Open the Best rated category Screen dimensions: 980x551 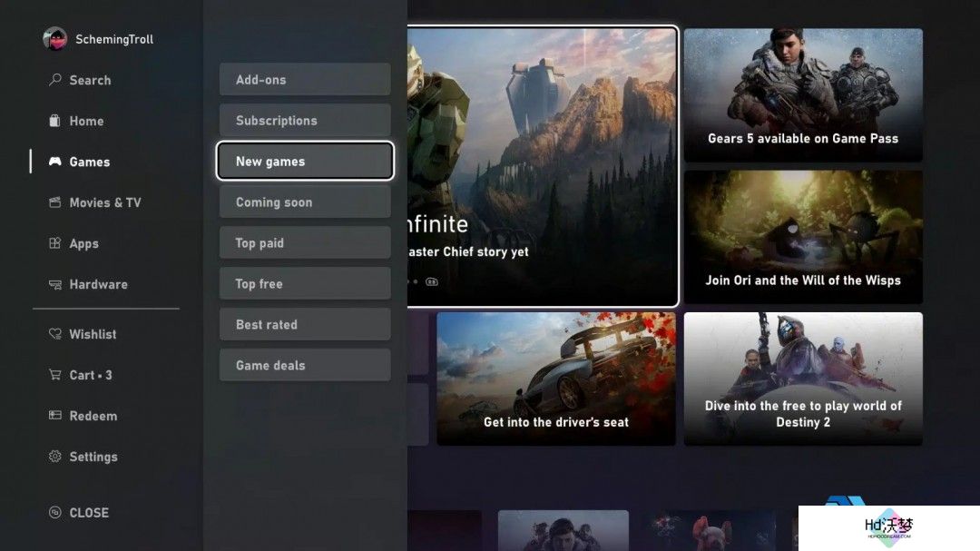click(305, 324)
